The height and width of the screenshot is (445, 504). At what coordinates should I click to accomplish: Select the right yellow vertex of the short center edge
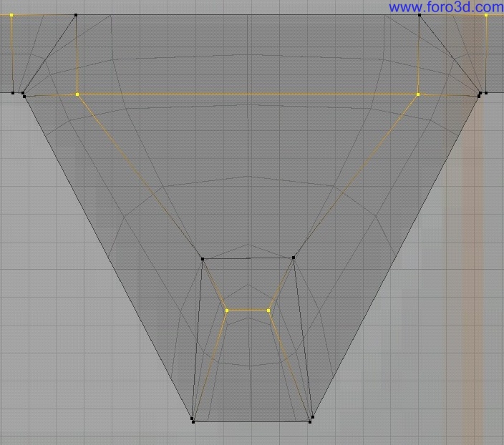(x=268, y=310)
